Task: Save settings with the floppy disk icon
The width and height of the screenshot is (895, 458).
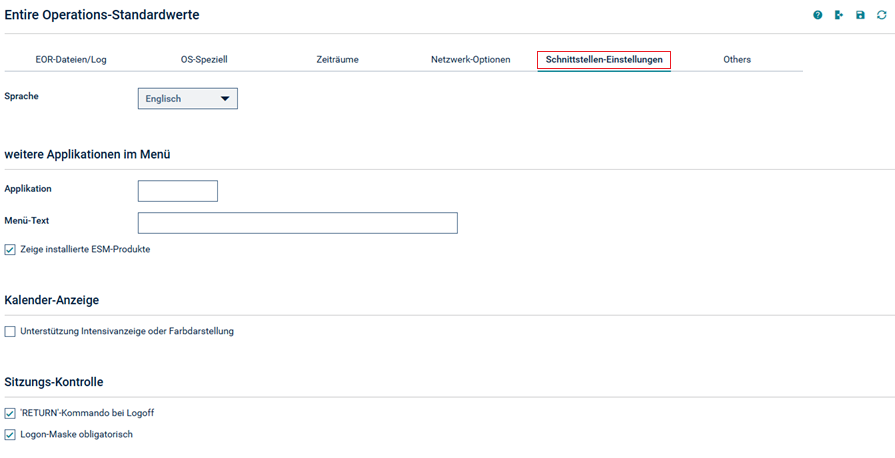Action: [860, 15]
